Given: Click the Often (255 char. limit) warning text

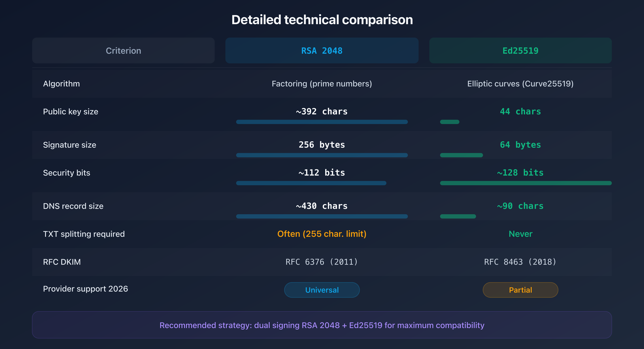Looking at the screenshot, I should (322, 234).
